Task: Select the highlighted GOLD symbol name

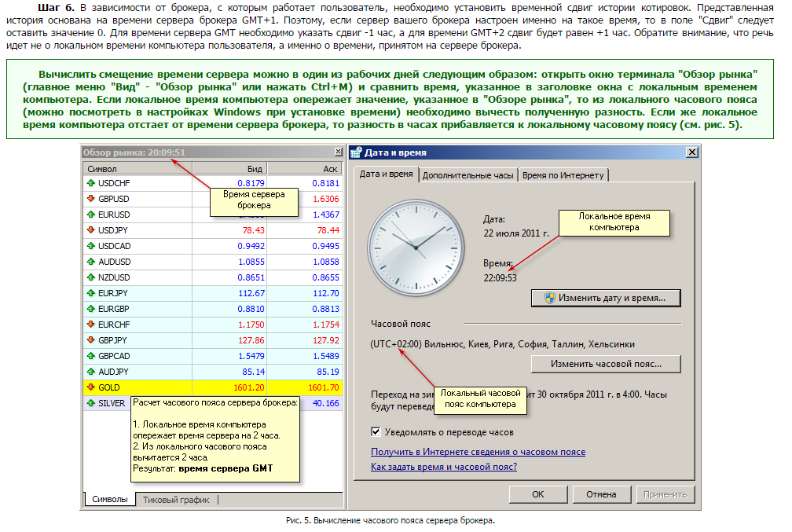Action: (x=108, y=387)
